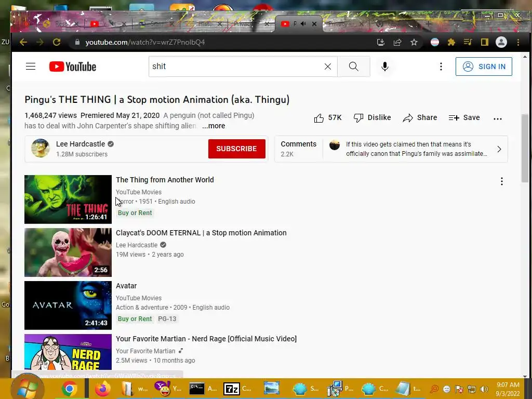The image size is (532, 399).
Task: Open Claycat's DOOM ETERNAL thumbnail
Action: click(x=68, y=252)
